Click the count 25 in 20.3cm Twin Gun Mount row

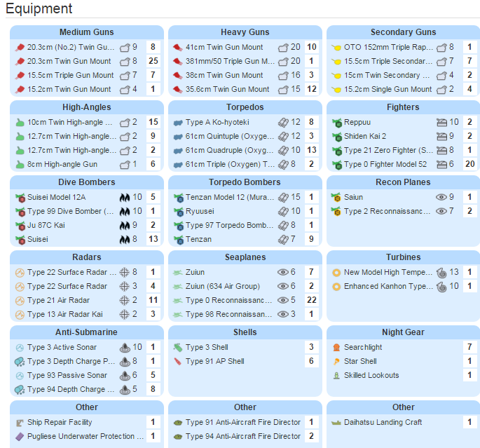[x=153, y=61]
